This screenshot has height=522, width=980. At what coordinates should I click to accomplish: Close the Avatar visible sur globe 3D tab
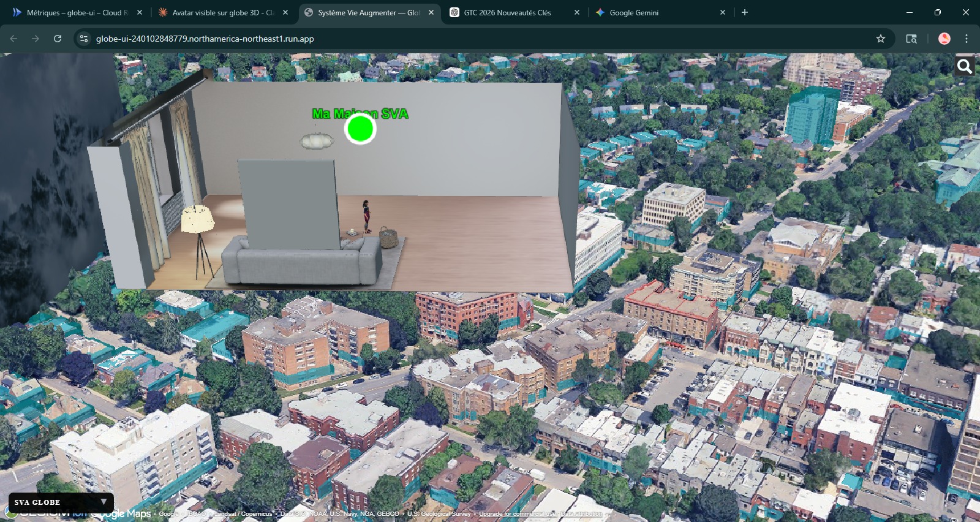pos(285,12)
